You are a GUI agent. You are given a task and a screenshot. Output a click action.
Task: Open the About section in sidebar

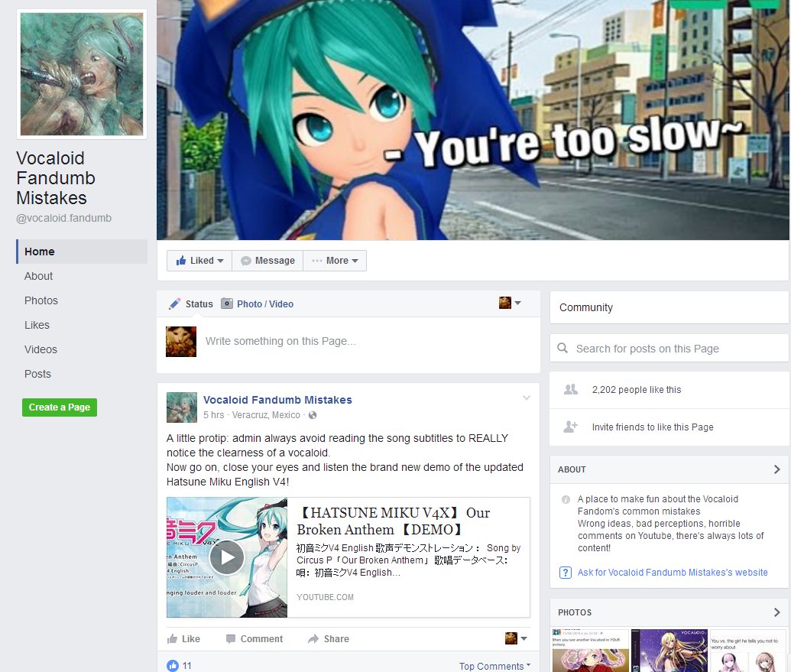point(38,276)
